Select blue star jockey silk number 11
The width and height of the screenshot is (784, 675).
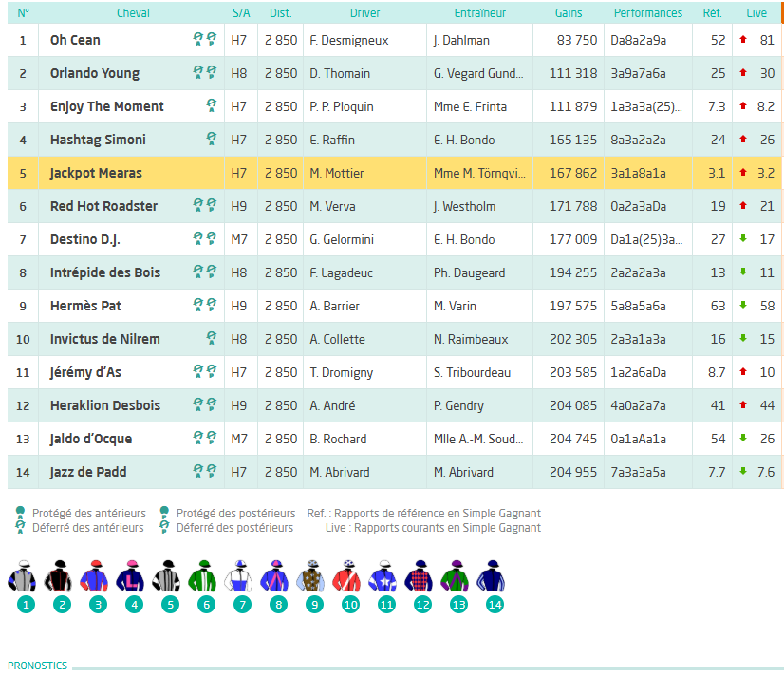pos(383,576)
